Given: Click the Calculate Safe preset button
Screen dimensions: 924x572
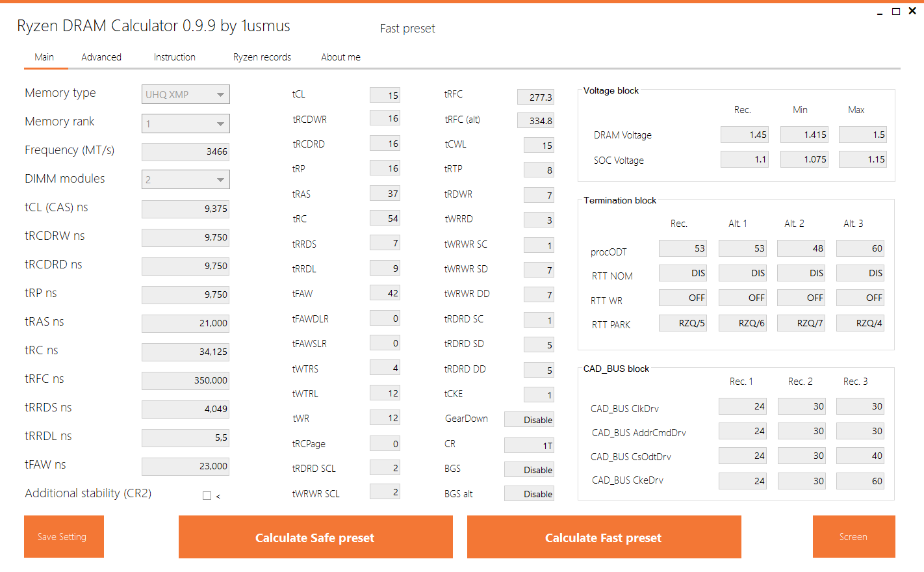Looking at the screenshot, I should pyautogui.click(x=315, y=537).
